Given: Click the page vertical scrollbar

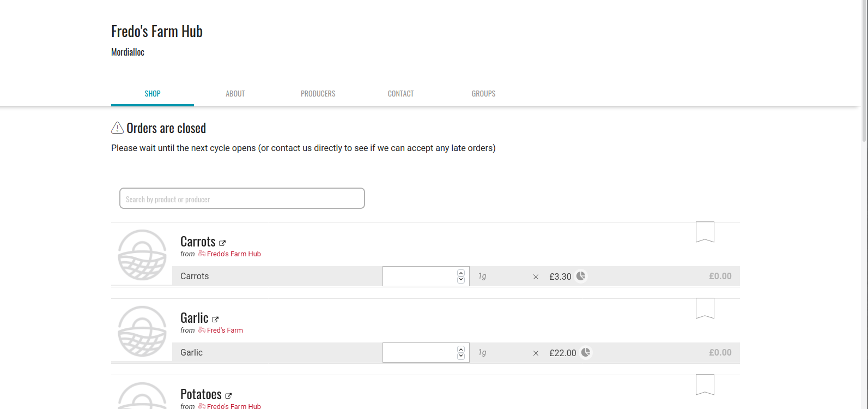Looking at the screenshot, I should pyautogui.click(x=865, y=71).
